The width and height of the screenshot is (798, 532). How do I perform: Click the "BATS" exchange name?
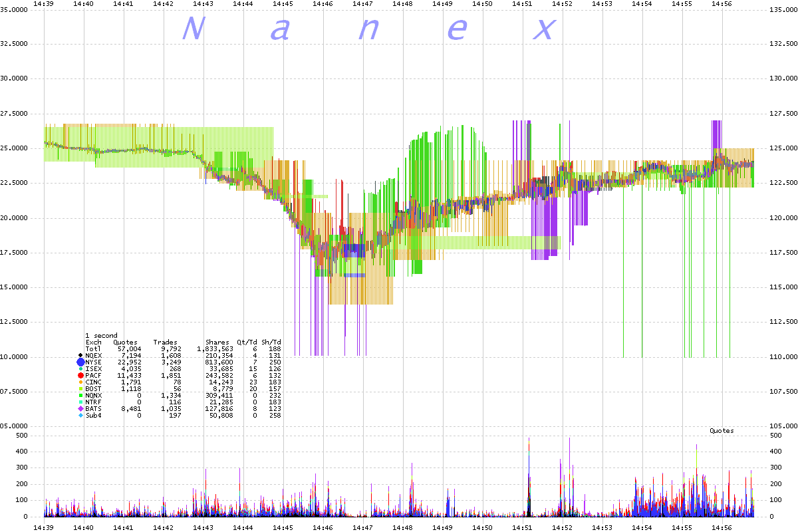(93, 408)
